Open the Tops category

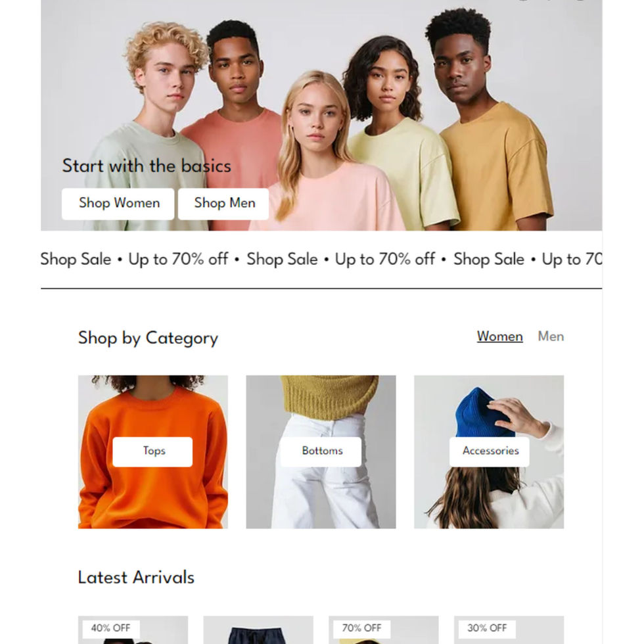[152, 452]
